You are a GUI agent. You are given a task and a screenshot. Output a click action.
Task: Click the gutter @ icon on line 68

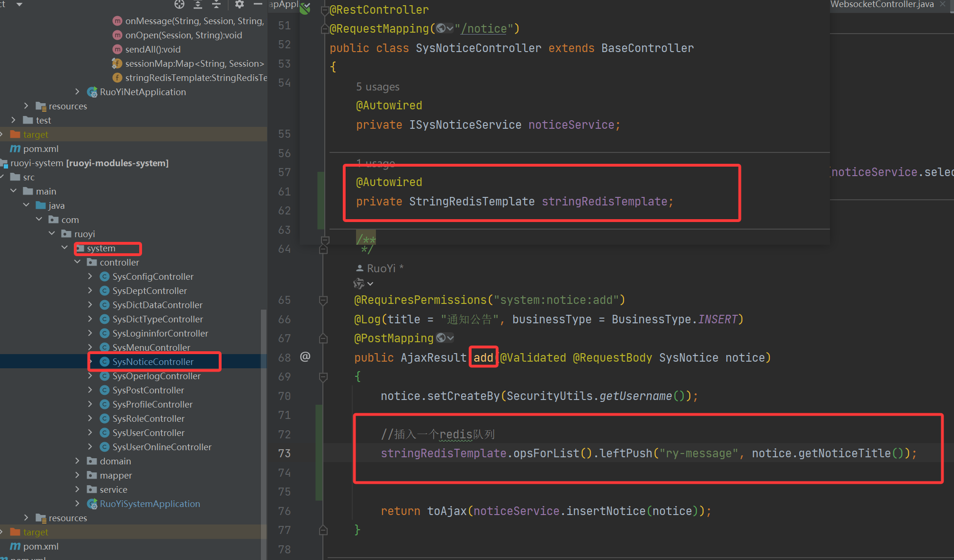(x=305, y=357)
